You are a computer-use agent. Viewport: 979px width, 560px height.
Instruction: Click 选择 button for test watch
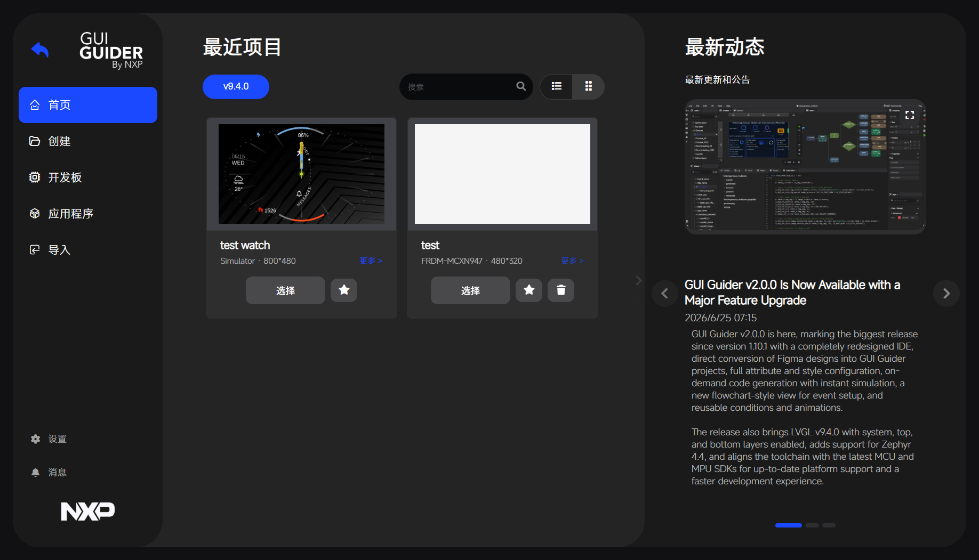point(285,290)
